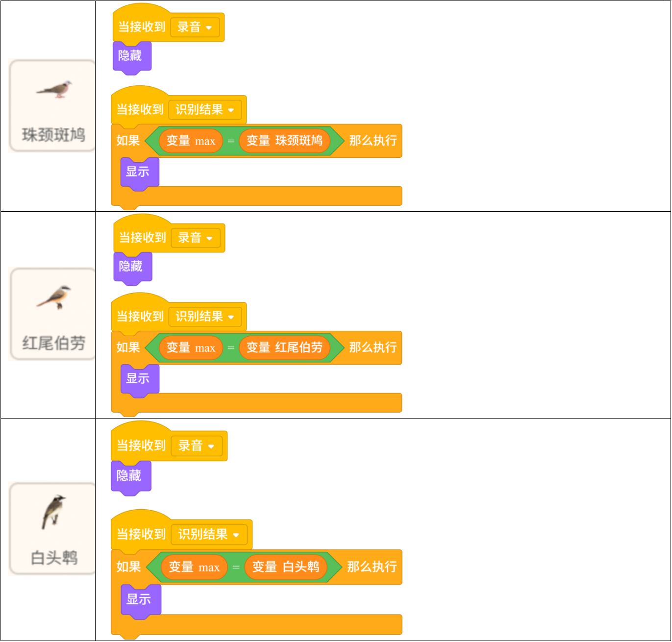Image resolution: width=672 pixels, height=642 pixels.
Task: Click the 变量 珠颈斑鸠 variable block
Action: pos(284,141)
